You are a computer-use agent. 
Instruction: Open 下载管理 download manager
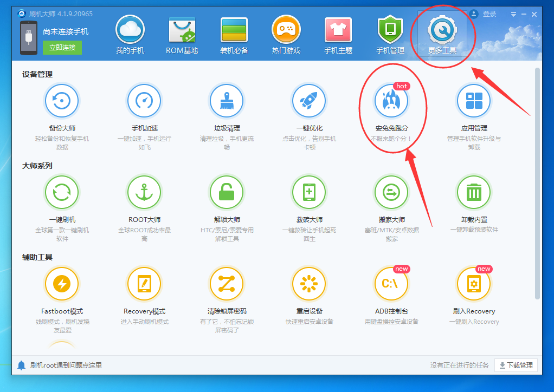[x=515, y=365]
